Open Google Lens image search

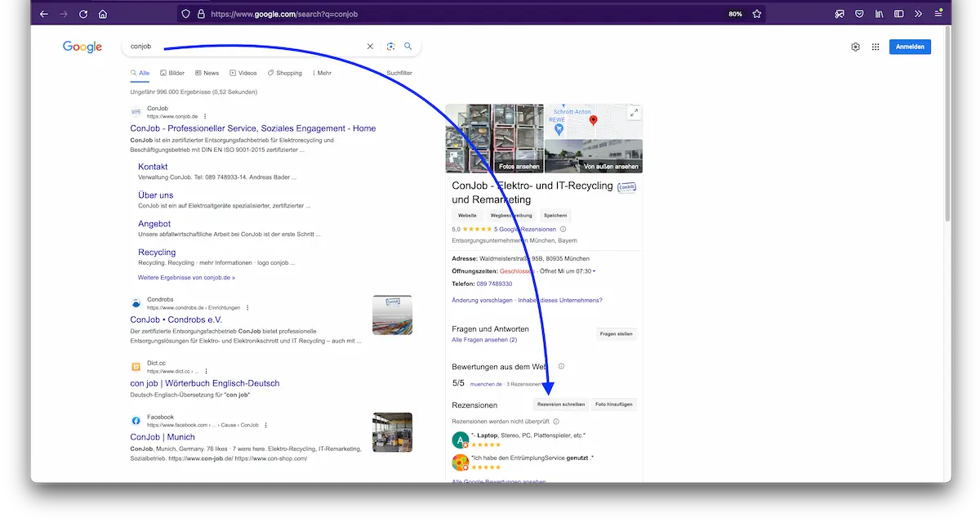(391, 47)
